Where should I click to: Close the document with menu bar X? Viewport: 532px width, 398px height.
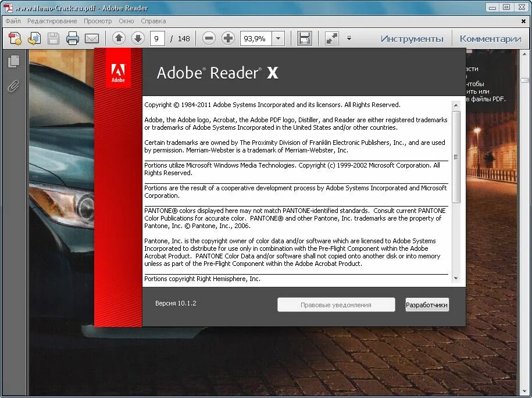[523, 21]
